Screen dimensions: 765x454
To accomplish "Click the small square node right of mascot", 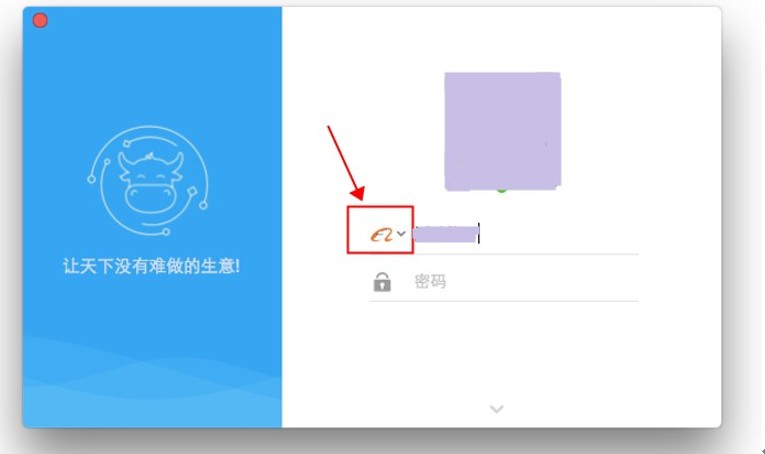I will point(192,191).
